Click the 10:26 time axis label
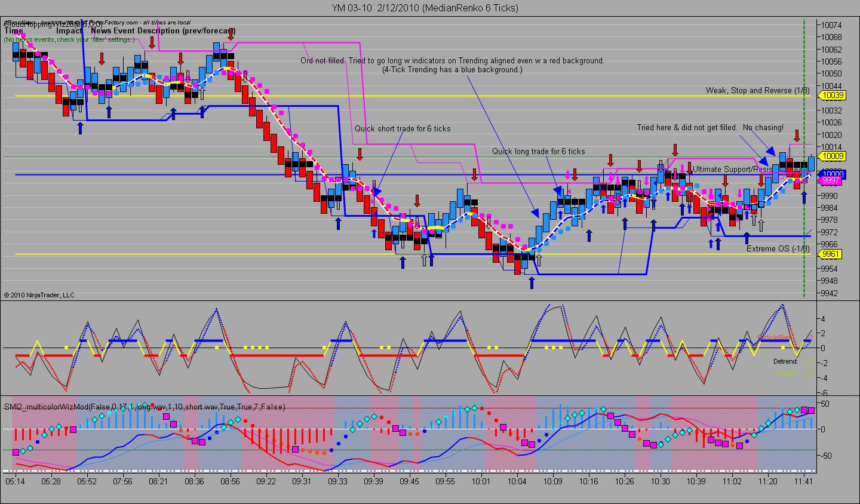860x504 pixels. point(625,481)
